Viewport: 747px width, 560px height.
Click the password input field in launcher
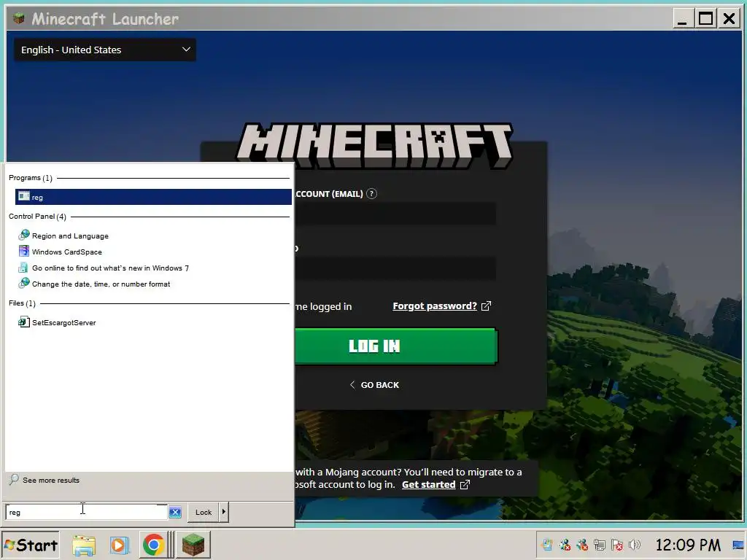point(395,268)
